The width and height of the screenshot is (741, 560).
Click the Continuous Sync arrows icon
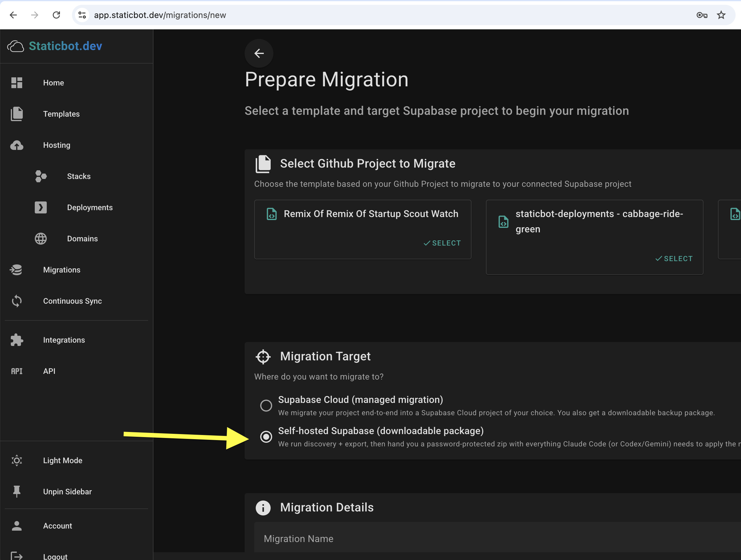pyautogui.click(x=16, y=301)
